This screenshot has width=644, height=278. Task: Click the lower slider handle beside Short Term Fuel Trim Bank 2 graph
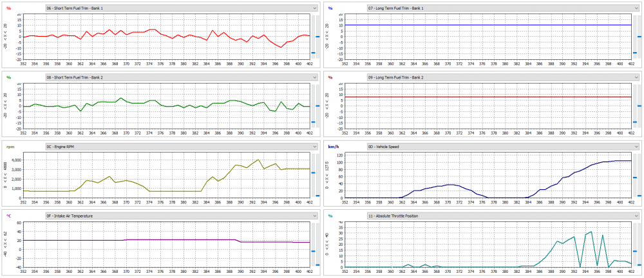pos(314,122)
